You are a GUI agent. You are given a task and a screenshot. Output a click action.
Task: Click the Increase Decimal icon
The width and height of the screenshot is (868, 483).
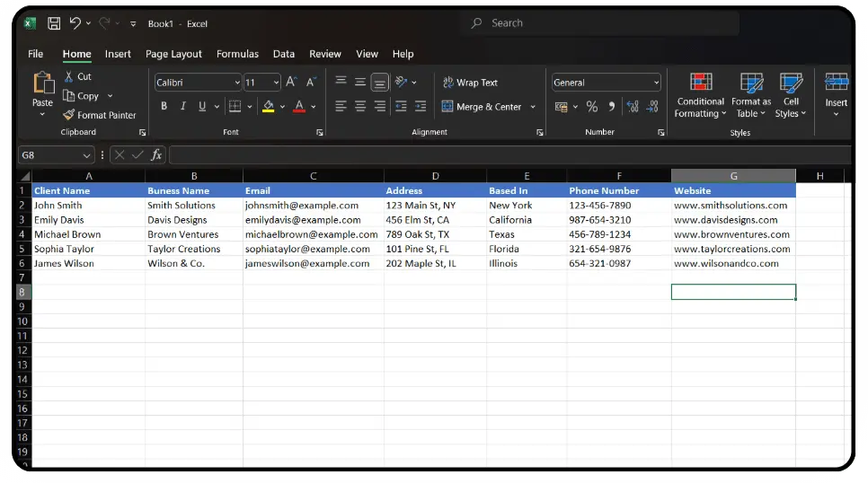click(x=633, y=107)
